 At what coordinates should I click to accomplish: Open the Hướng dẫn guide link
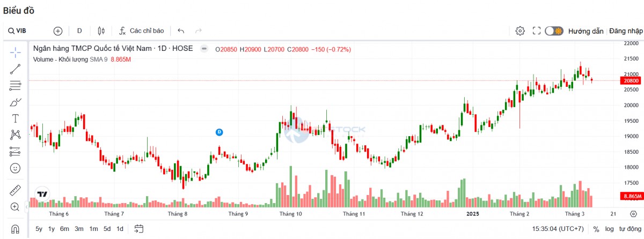click(x=586, y=31)
